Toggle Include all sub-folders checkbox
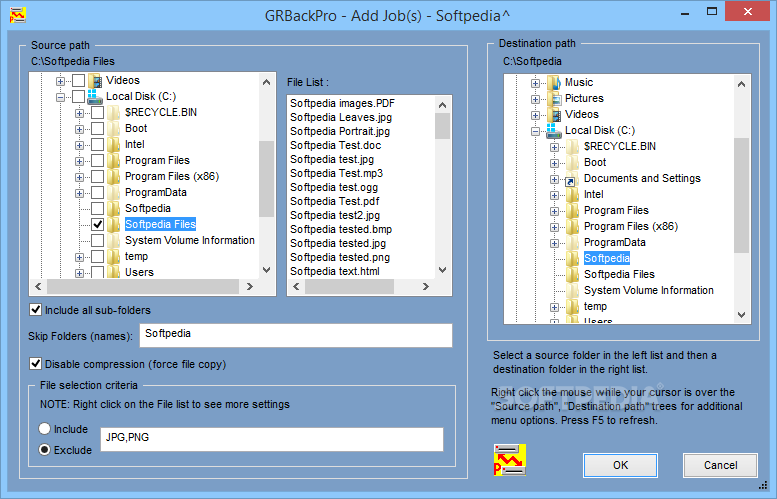777x499 pixels. pos(35,310)
